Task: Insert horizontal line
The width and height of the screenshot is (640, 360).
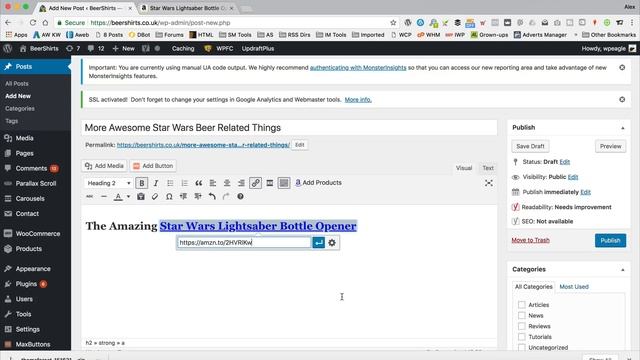Action: click(104, 197)
